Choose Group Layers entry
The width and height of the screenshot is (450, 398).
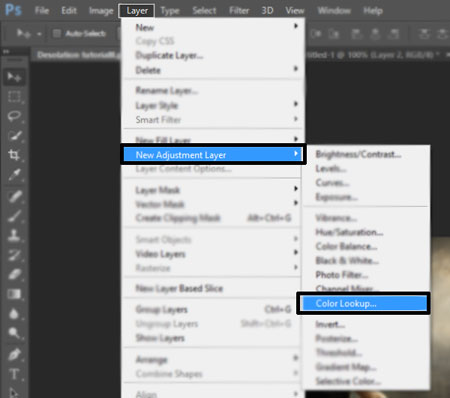click(213, 309)
